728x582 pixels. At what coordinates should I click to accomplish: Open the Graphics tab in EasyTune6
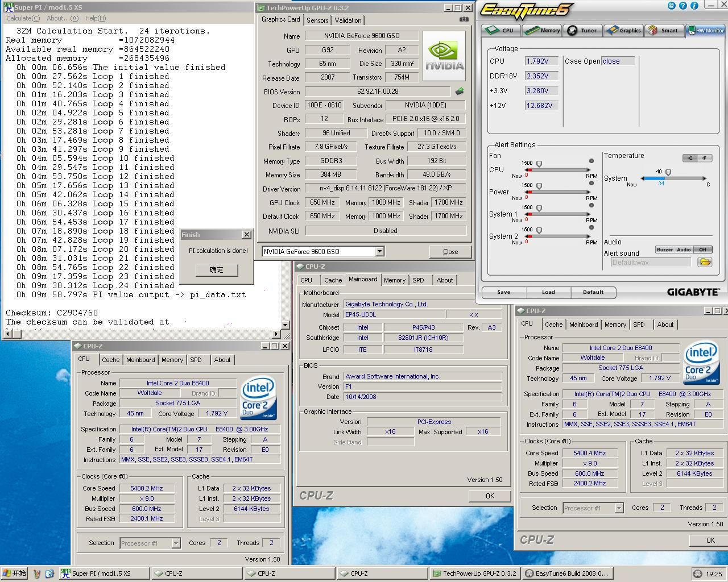[623, 30]
